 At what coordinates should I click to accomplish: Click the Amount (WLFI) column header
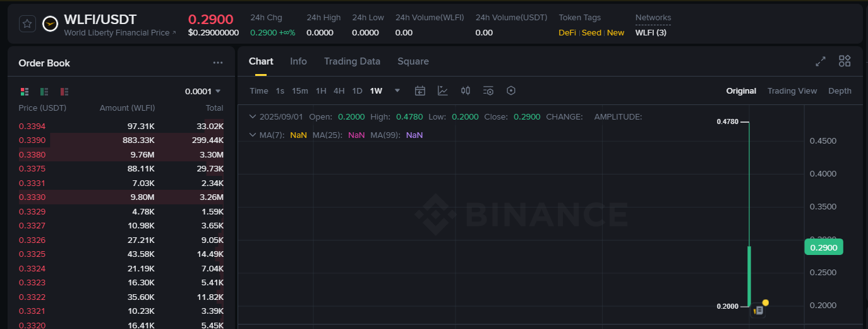click(127, 108)
